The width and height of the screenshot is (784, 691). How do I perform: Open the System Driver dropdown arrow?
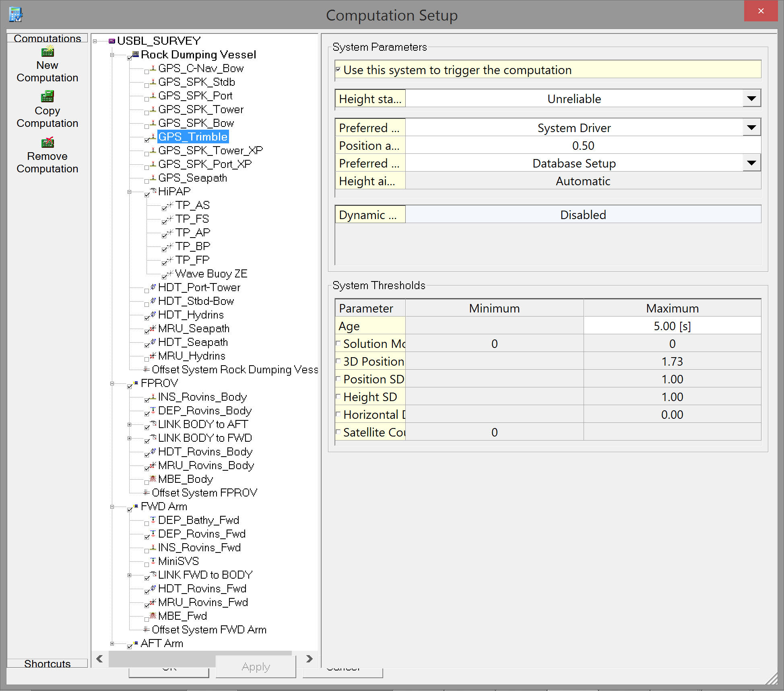pos(751,128)
